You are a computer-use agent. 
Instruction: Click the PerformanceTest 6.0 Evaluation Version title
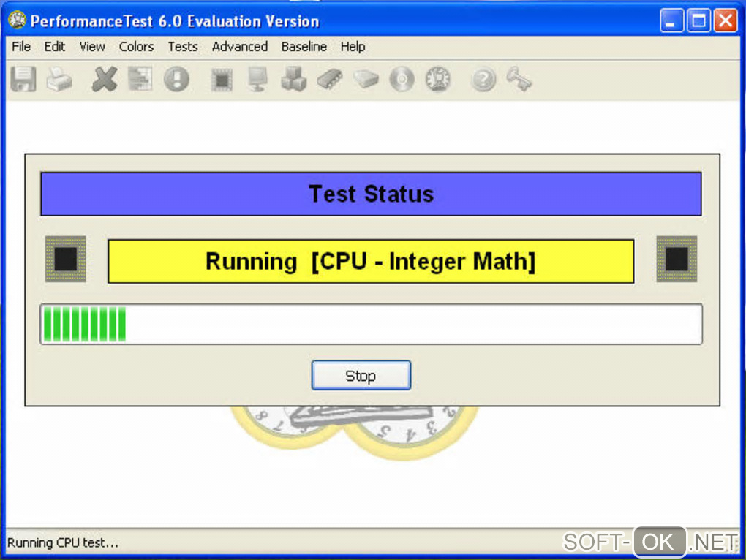click(175, 21)
